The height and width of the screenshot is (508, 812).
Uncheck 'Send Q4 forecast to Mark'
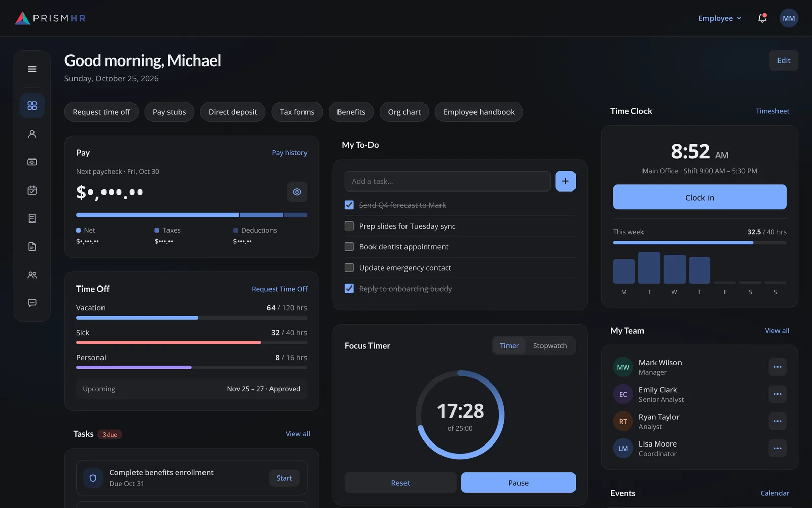349,205
